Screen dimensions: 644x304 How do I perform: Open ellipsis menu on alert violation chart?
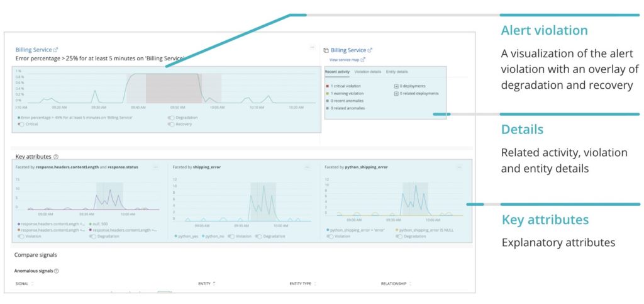[x=312, y=48]
